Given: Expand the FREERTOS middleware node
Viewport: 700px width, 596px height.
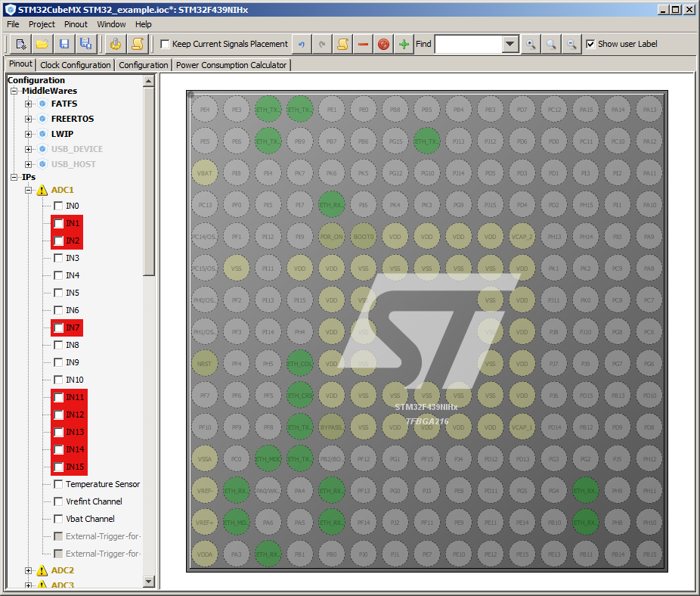Looking at the screenshot, I should click(x=29, y=119).
